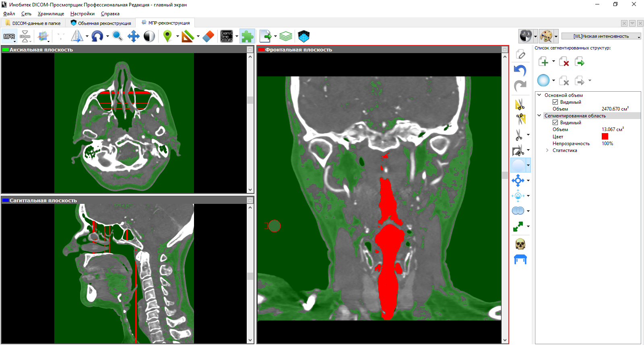Click the skull bone removal icon

pyautogui.click(x=520, y=244)
